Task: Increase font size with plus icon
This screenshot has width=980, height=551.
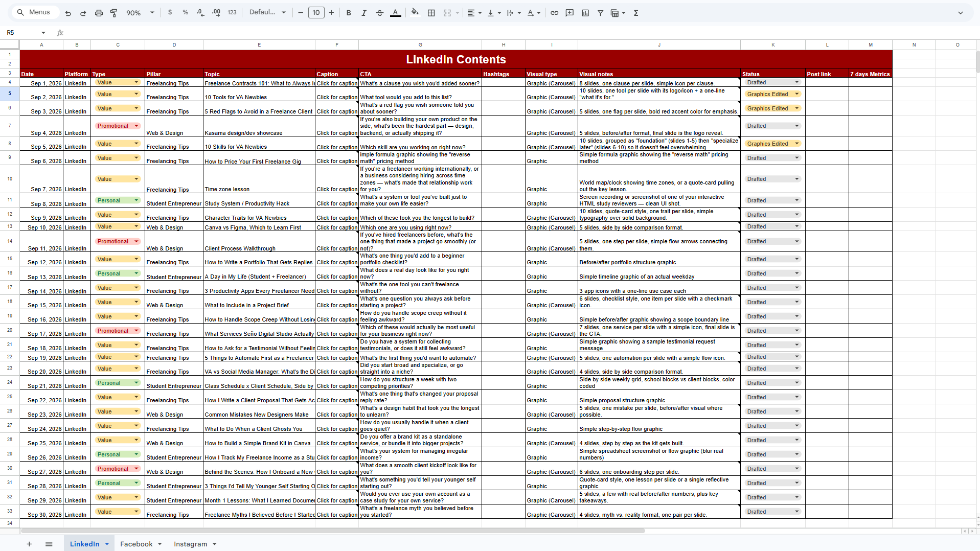Action: pyautogui.click(x=331, y=13)
